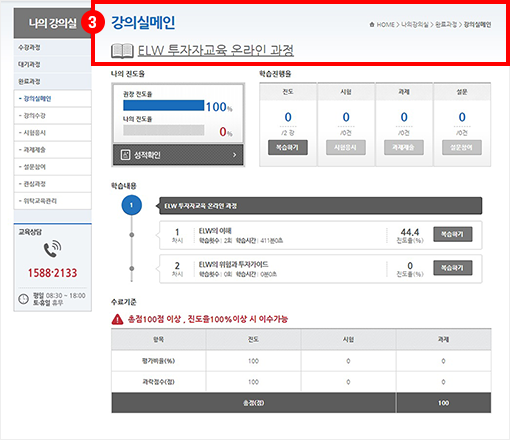Viewport: 510px width, 440px height.
Task: Click the 나의 강의실 sidebar header
Action: [53, 23]
